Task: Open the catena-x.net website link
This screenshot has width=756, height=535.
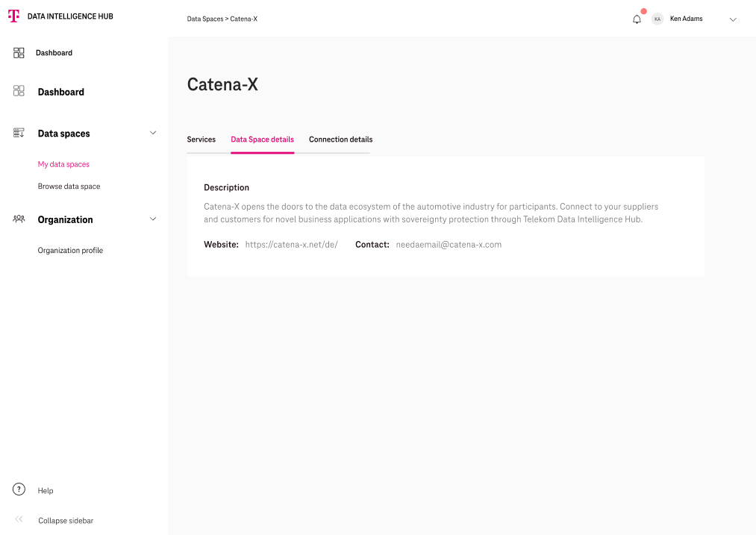Action: [x=291, y=245]
